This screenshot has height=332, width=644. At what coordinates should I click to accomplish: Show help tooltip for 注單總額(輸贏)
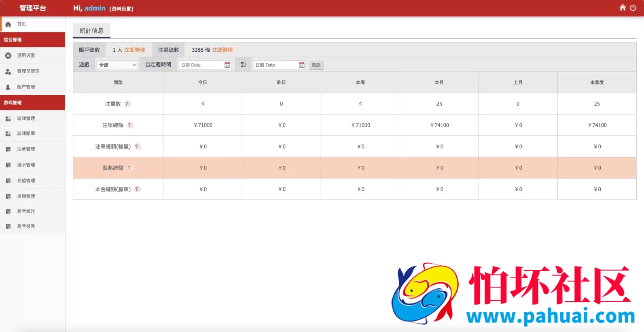point(137,147)
